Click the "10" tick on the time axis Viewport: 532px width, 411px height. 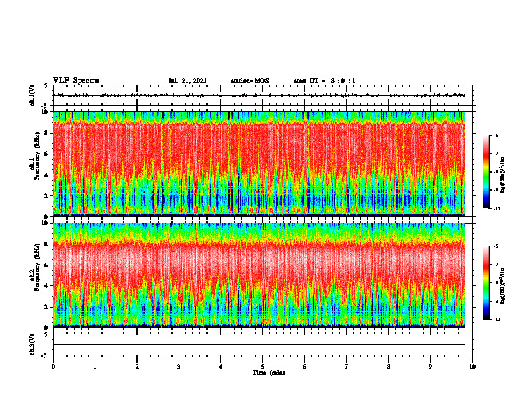(472, 367)
